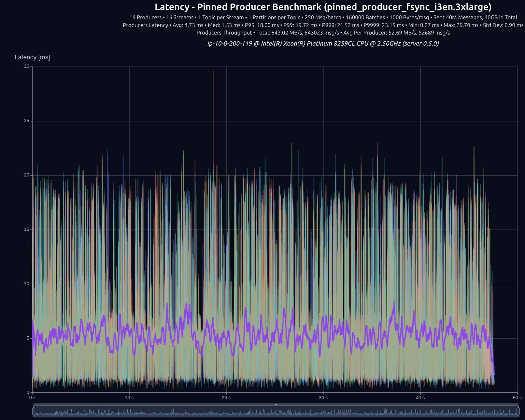The height and width of the screenshot is (420, 525).
Task: Click the tallest latency spike near 30 ms
Action: point(214,71)
